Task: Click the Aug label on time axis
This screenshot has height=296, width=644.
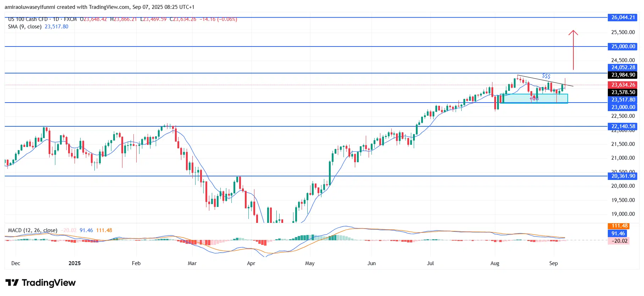Action: click(x=495, y=263)
